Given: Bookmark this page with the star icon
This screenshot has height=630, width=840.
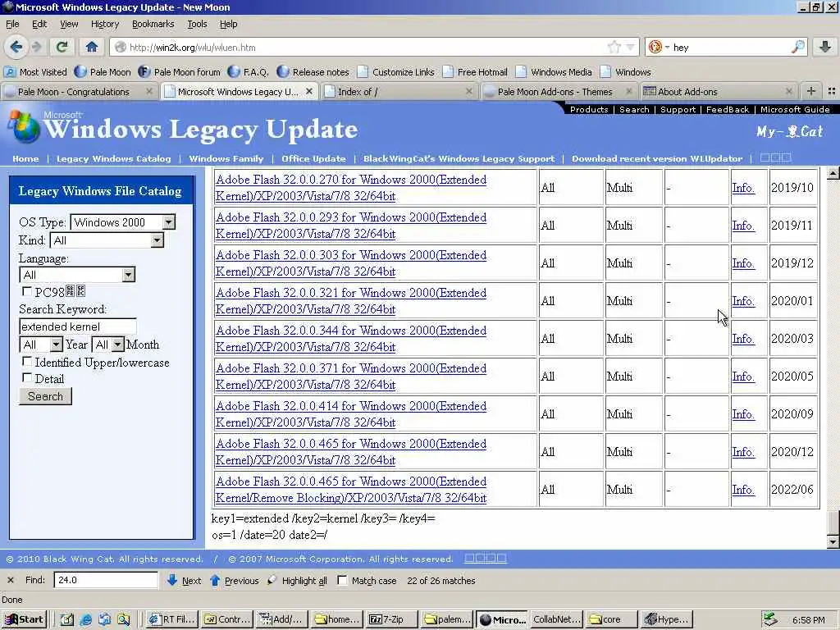Looking at the screenshot, I should click(x=614, y=47).
